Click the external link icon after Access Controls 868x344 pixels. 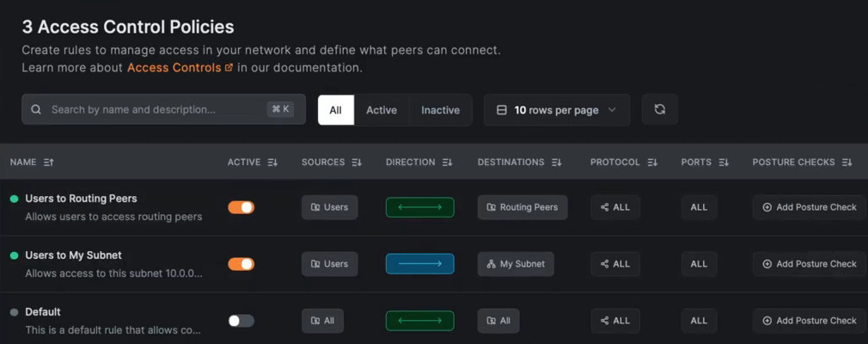(229, 68)
